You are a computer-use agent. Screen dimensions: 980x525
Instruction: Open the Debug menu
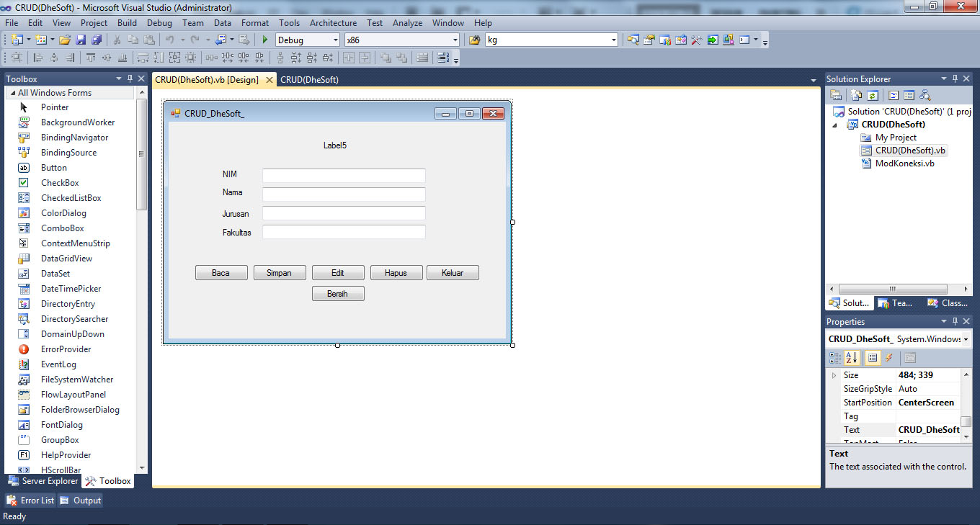click(x=159, y=22)
